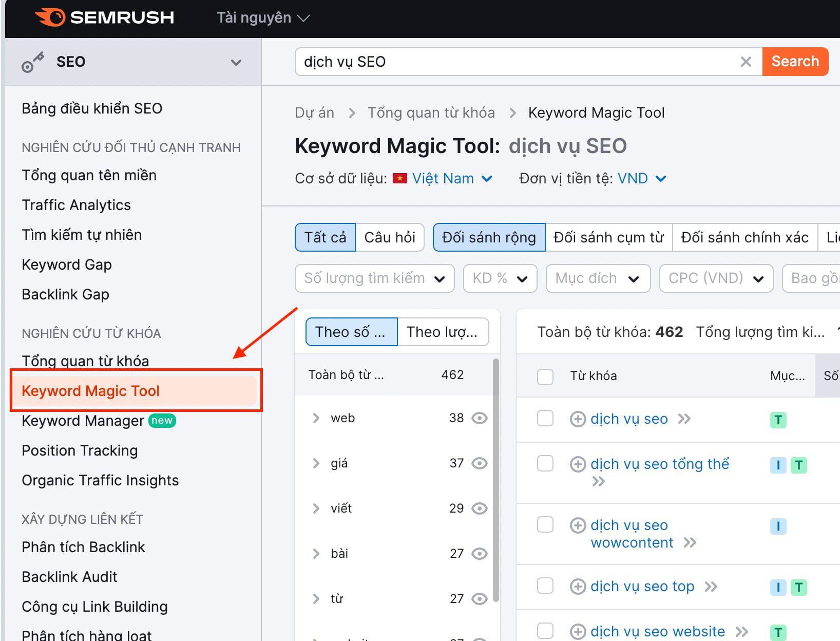Switch to 'Theo số ...' grouping tab
This screenshot has width=840, height=641.
(351, 332)
